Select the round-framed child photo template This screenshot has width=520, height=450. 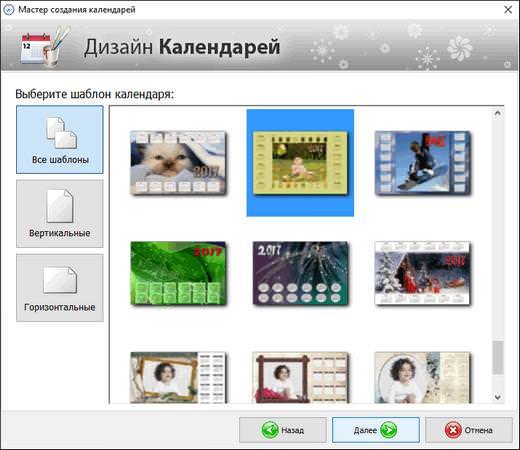[x=422, y=378]
